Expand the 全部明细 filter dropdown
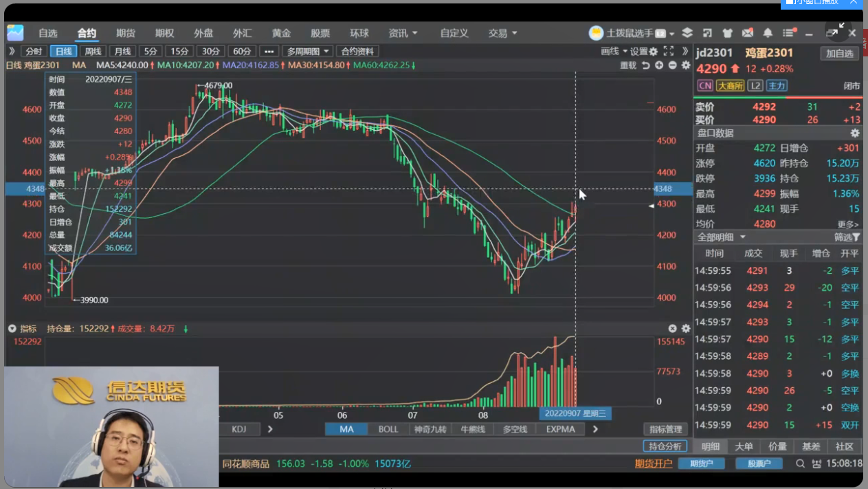The image size is (868, 489). [x=721, y=237]
